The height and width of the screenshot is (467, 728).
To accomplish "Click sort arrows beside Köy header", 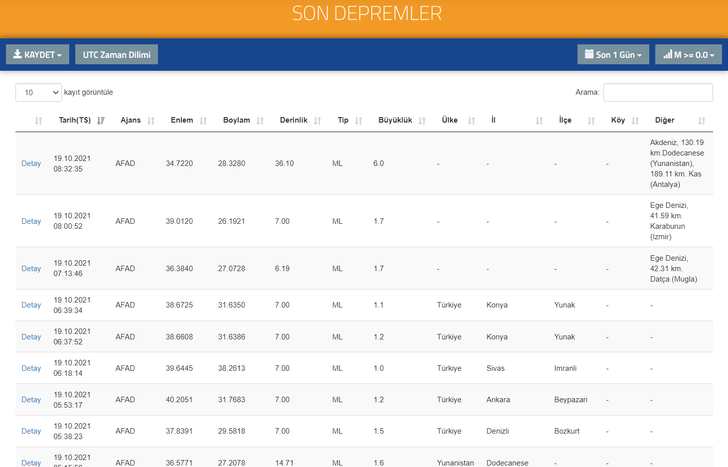I will [x=636, y=121].
